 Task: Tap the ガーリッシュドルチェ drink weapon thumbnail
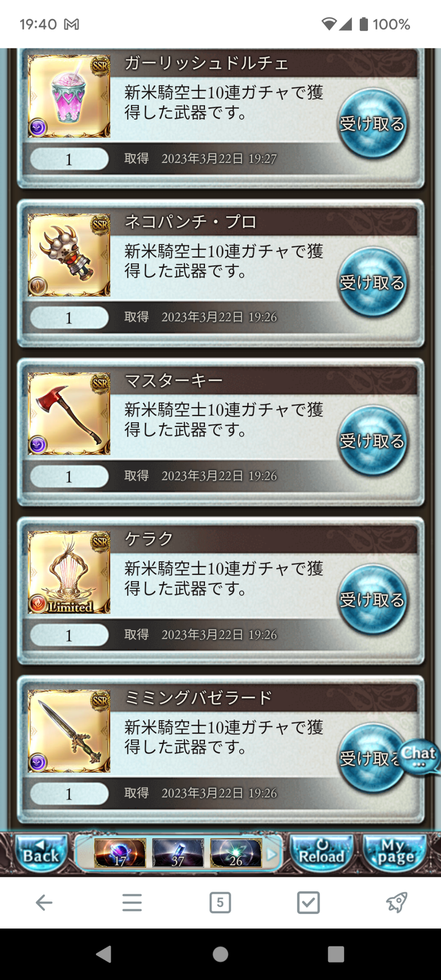[69, 96]
